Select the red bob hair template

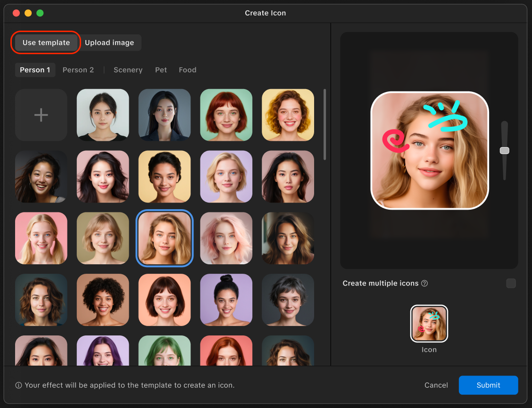(x=226, y=115)
